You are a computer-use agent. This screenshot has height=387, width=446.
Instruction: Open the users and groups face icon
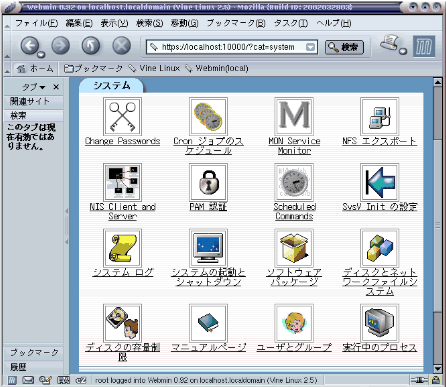(294, 323)
